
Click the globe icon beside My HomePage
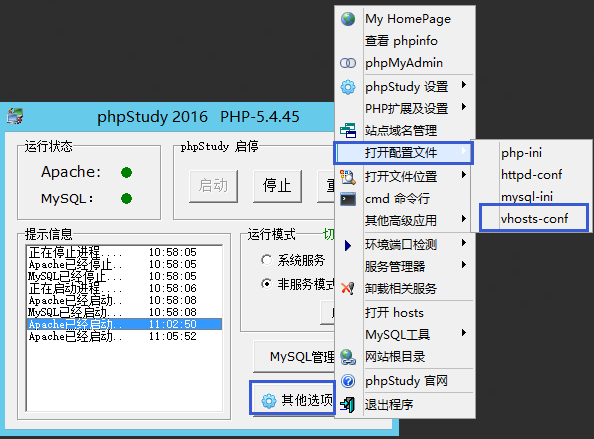click(x=348, y=19)
